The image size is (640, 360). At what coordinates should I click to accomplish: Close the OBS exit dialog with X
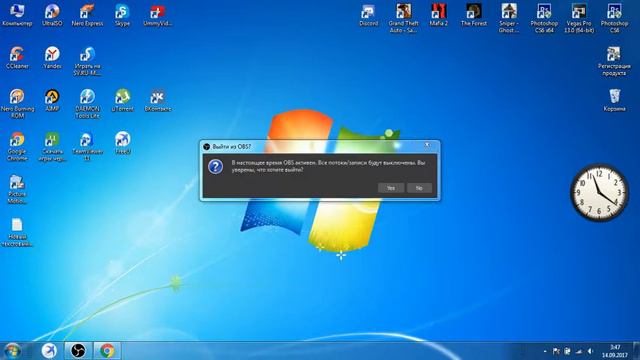click(427, 145)
